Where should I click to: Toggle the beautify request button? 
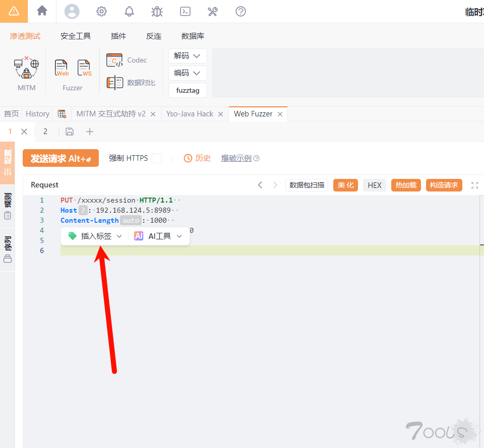point(345,185)
